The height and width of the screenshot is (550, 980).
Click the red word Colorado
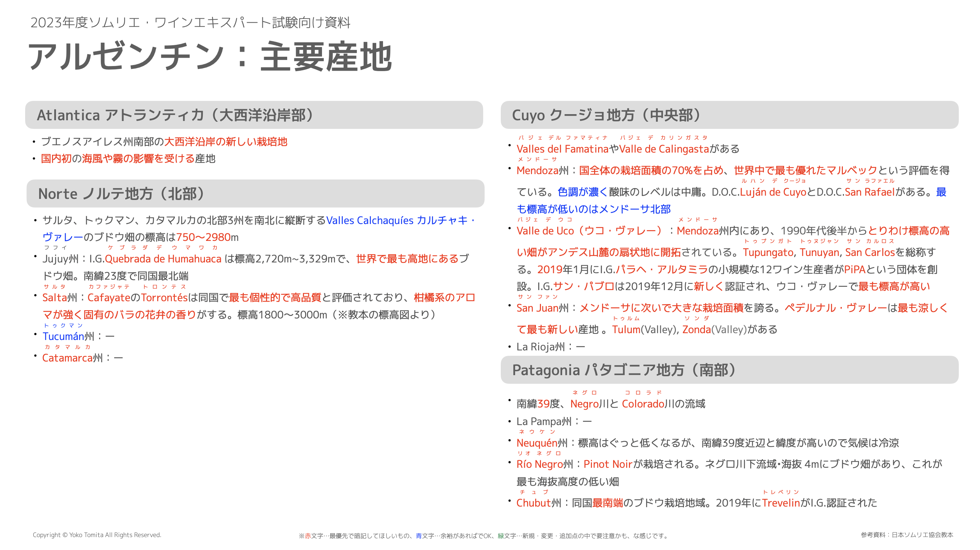tap(643, 404)
